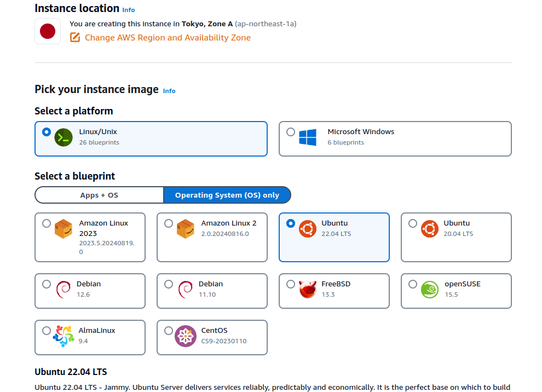542x392 pixels.
Task: Select the CentOS CS9-20230110 radio button
Action: pos(168,331)
